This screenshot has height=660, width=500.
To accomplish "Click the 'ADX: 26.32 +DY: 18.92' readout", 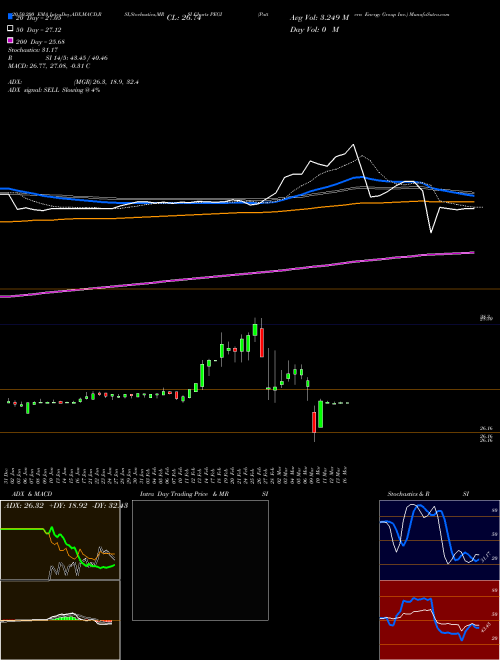I will point(45,506).
